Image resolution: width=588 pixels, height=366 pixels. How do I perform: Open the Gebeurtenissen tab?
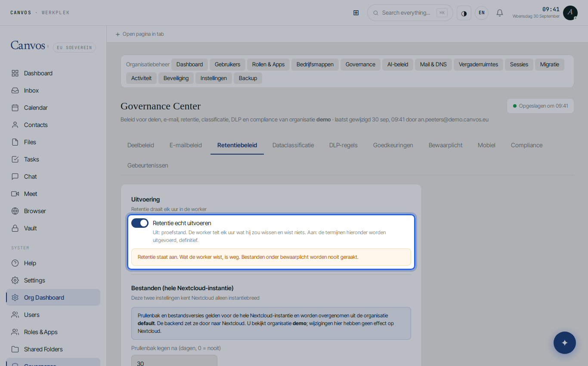point(148,165)
